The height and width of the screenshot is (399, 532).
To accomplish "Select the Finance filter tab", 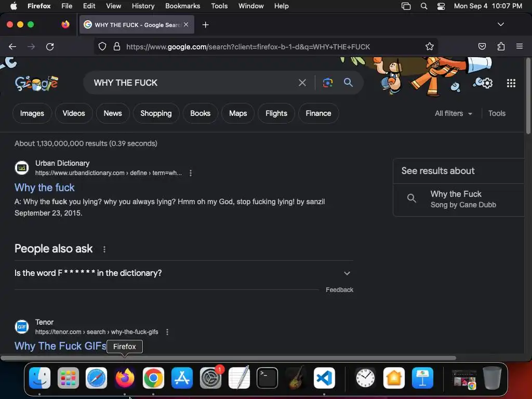I will pyautogui.click(x=318, y=113).
